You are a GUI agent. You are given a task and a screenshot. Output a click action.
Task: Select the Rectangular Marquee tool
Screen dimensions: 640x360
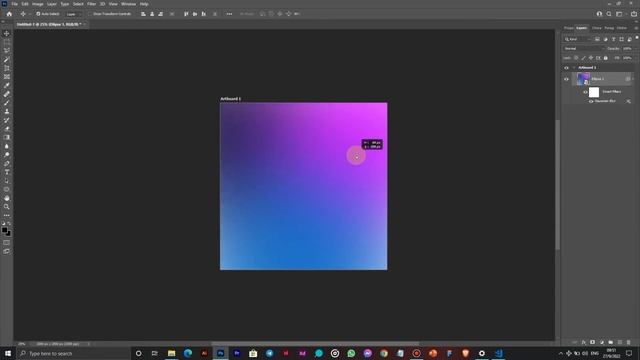pyautogui.click(x=7, y=42)
